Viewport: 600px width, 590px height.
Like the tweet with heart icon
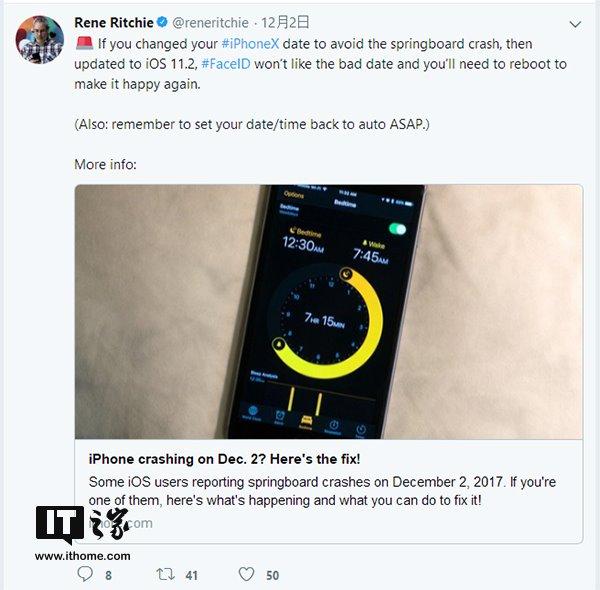tap(246, 574)
